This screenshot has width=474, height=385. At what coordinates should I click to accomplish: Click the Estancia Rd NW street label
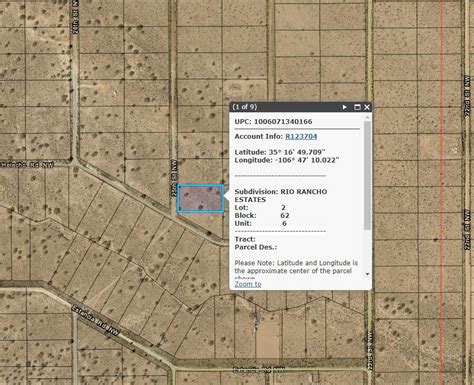tap(96, 319)
